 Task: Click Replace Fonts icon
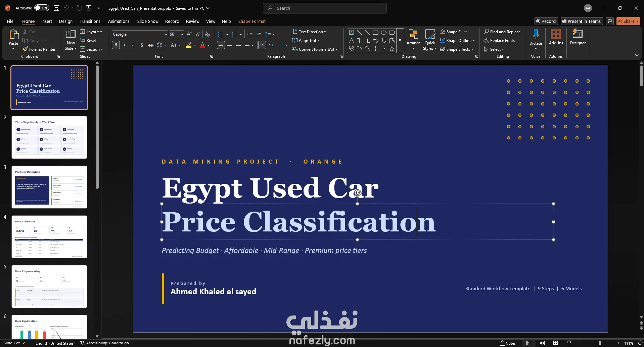(x=486, y=40)
